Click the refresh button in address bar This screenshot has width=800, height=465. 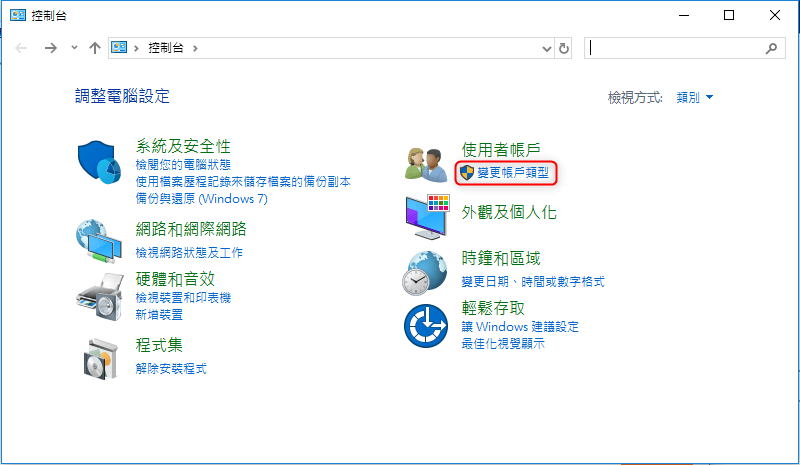(x=564, y=48)
